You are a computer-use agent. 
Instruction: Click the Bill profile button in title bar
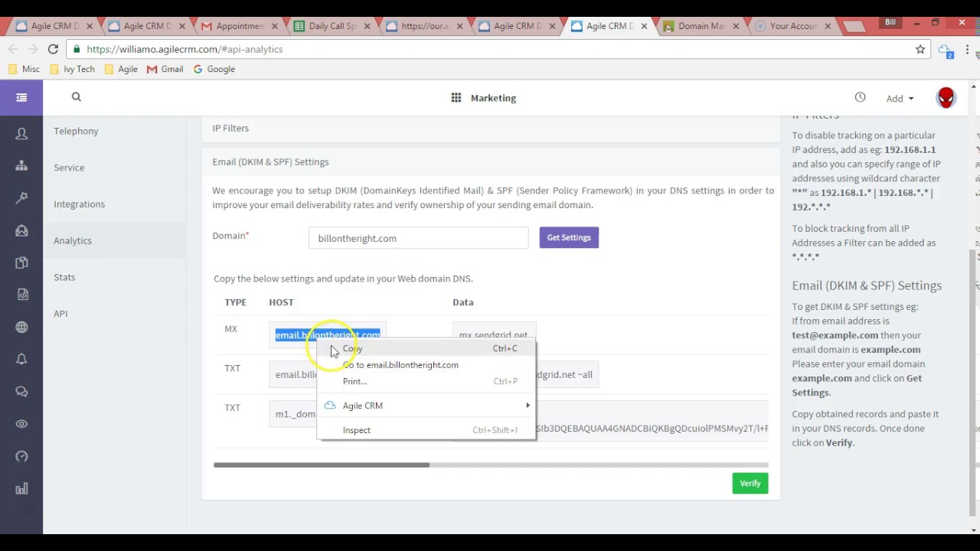(890, 22)
